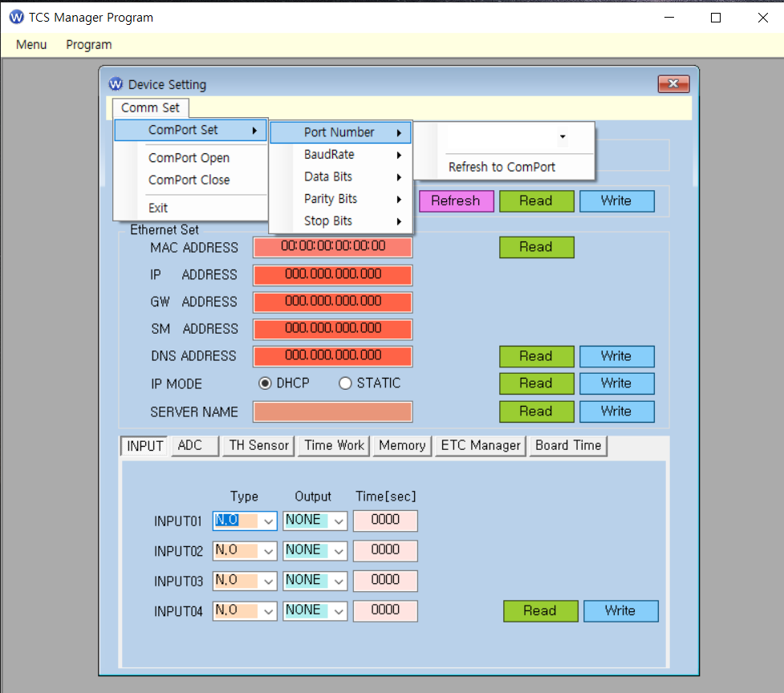Expand the Data Bits submenu
The height and width of the screenshot is (693, 784).
(340, 176)
